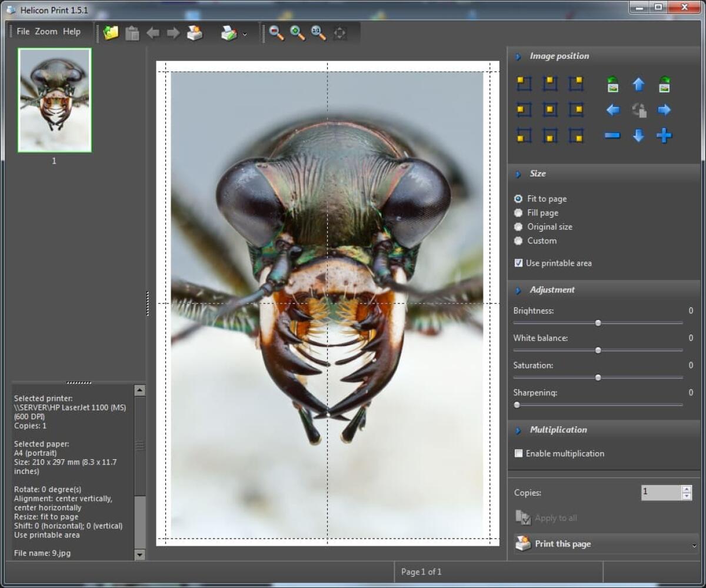Open the Zoom menu

[x=46, y=31]
